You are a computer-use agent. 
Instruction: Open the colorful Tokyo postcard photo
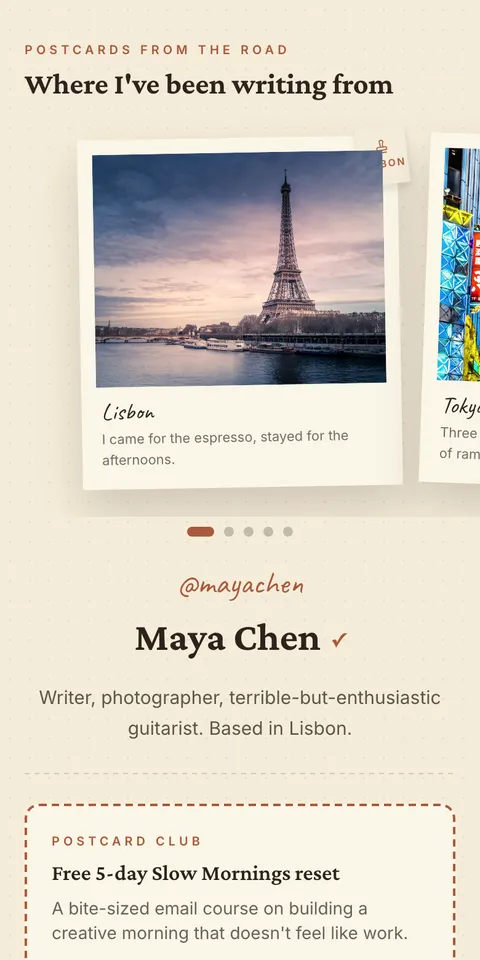459,264
